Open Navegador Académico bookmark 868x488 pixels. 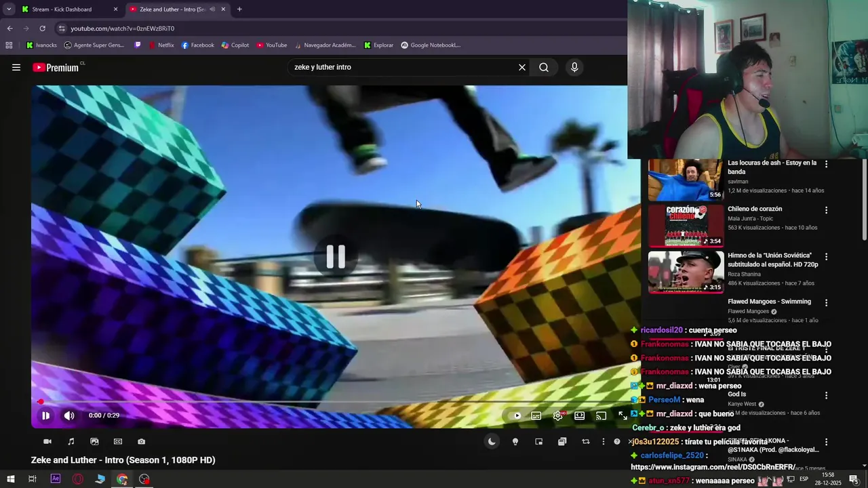325,45
